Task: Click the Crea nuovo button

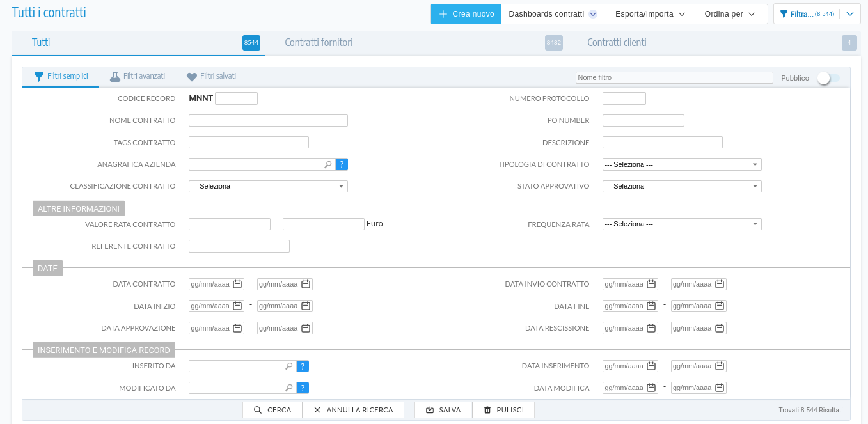Action: point(466,14)
